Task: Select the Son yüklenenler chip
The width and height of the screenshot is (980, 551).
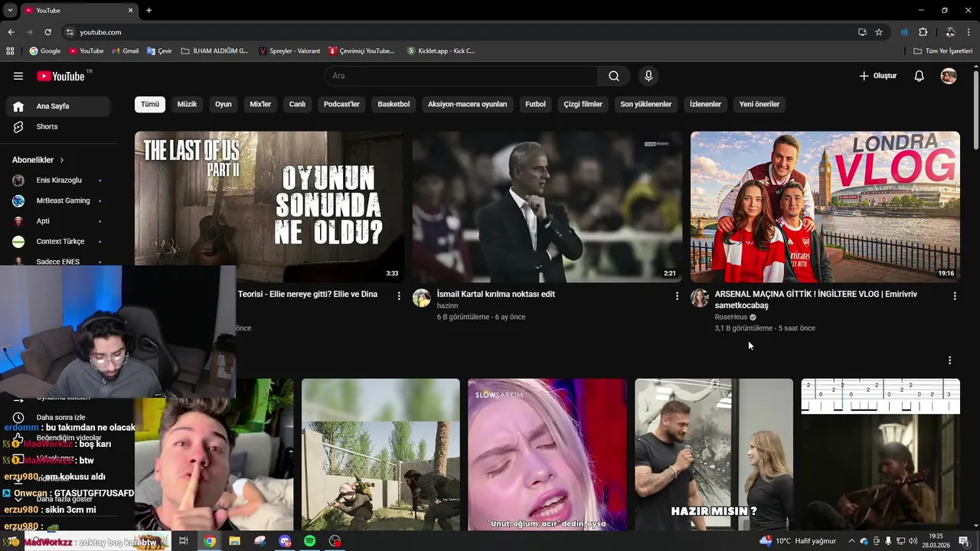Action: point(646,104)
